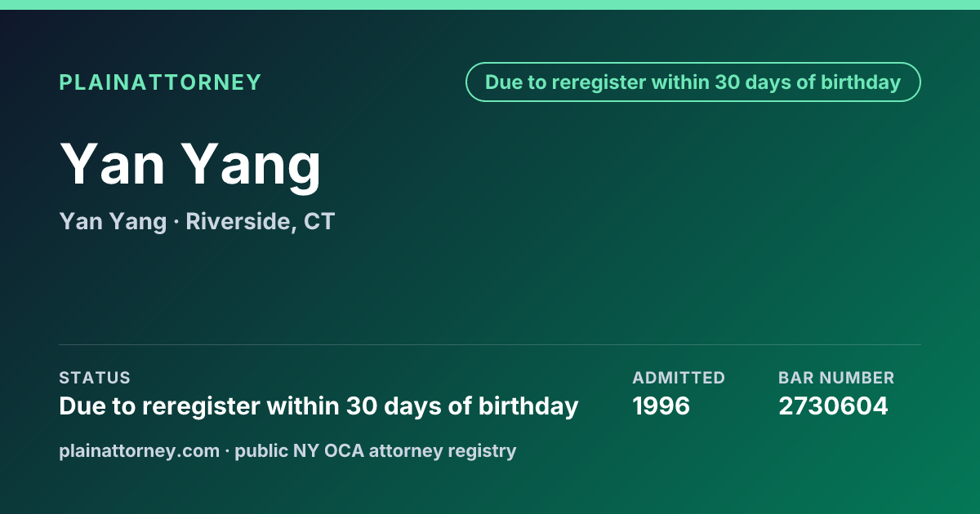Select the bar number 2730604
This screenshot has height=514, width=980.
(833, 405)
